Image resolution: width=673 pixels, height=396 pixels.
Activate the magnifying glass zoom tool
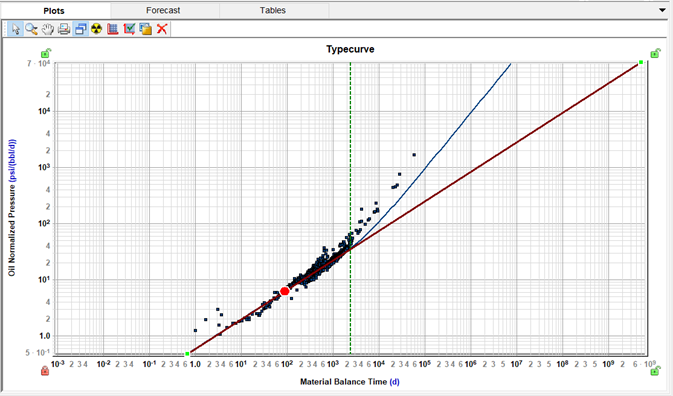[31, 29]
